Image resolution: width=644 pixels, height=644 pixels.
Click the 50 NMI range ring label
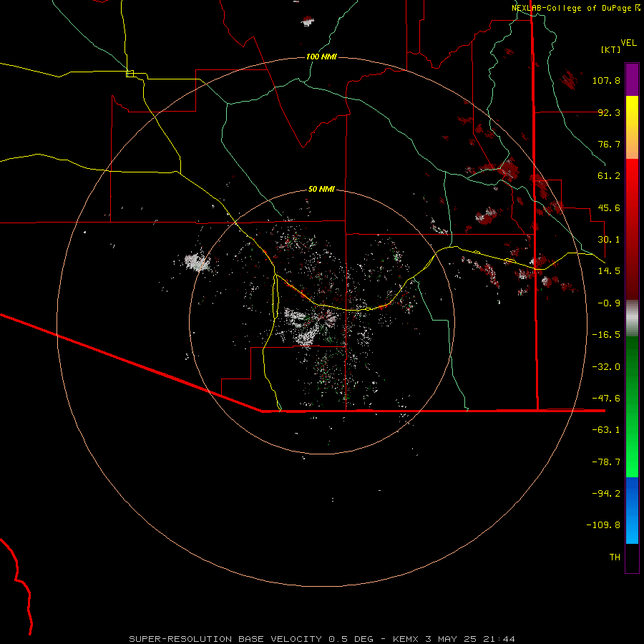pyautogui.click(x=321, y=189)
